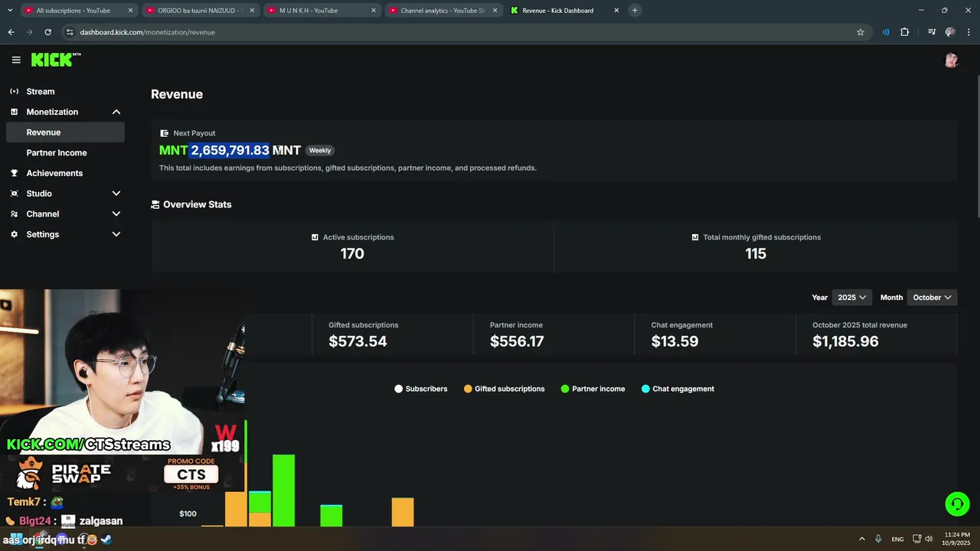Image resolution: width=980 pixels, height=551 pixels.
Task: Click the Overview Stats icon
Action: click(155, 204)
